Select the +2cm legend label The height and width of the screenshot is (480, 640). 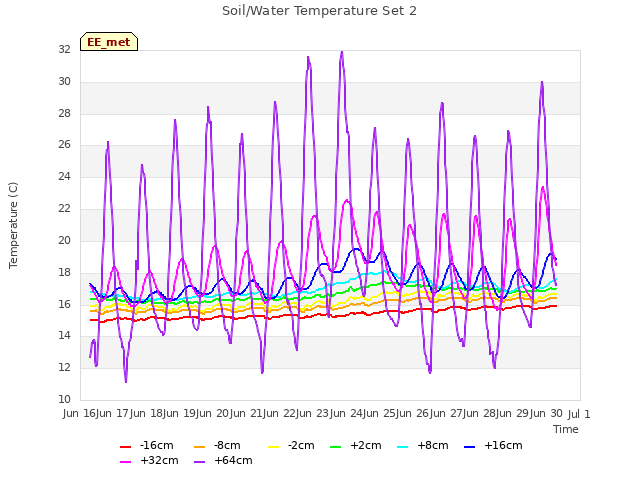click(x=366, y=445)
